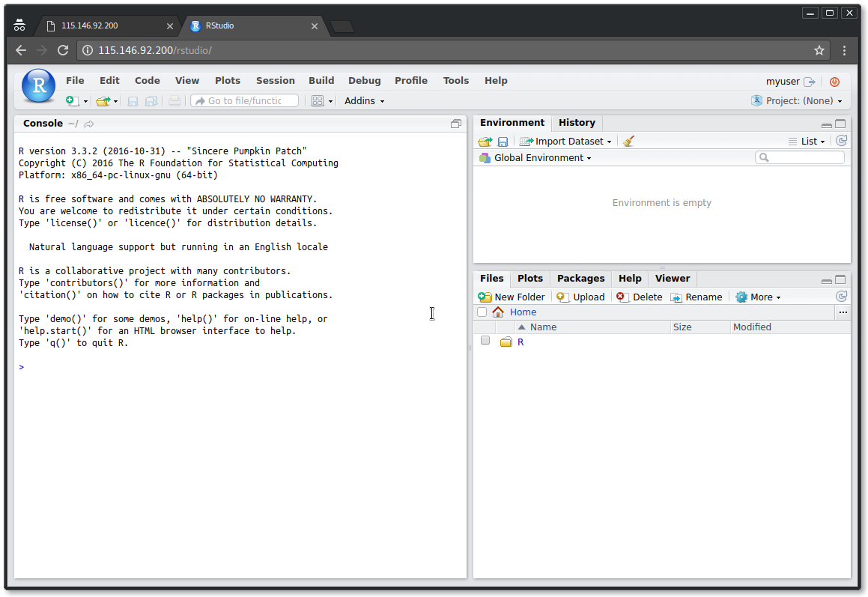This screenshot has height=597, width=868.
Task: Switch to the History tab
Action: [x=577, y=123]
